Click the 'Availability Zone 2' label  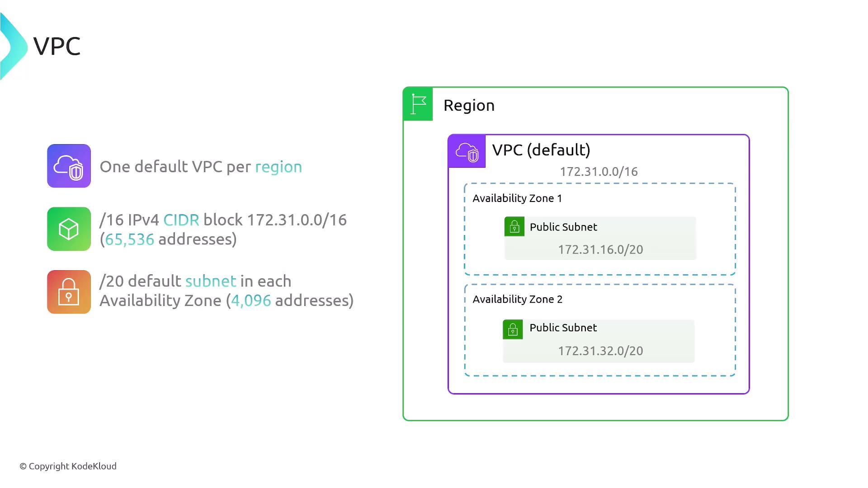pyautogui.click(x=518, y=299)
